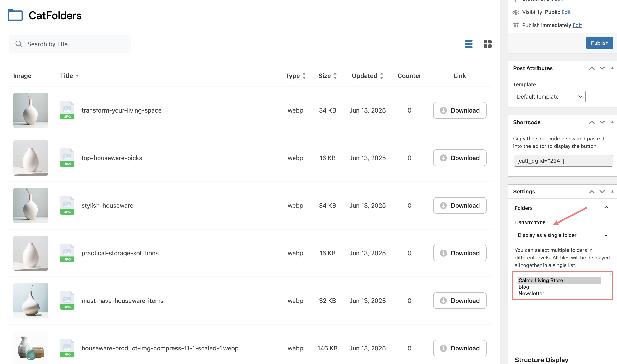Click JPG file icon for top-houseware-picks
This screenshot has height=364, width=617.
click(x=67, y=158)
